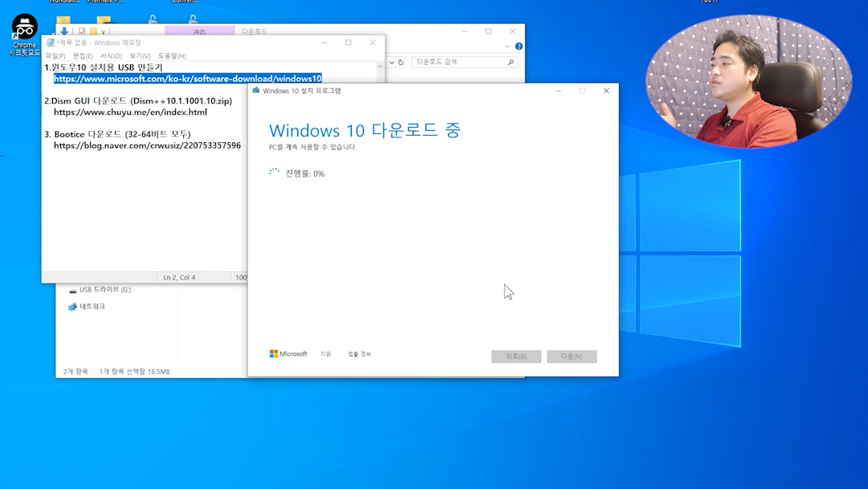
Task: Open the 서식(O) menu in Notepad
Action: [x=111, y=56]
